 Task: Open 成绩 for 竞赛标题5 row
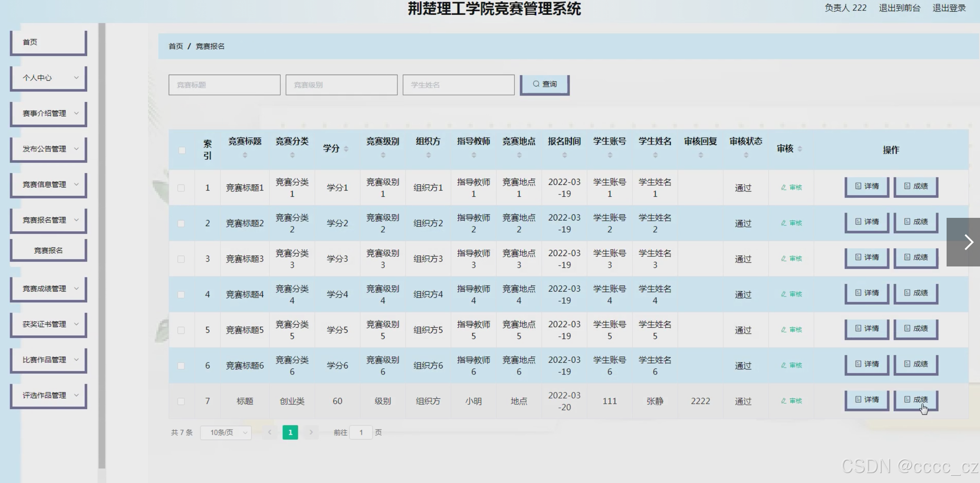916,329
